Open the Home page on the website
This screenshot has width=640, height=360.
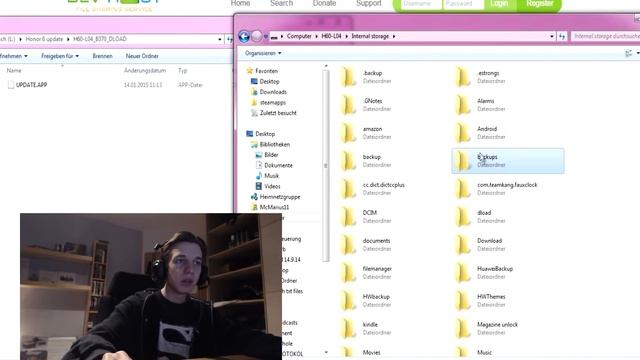click(240, 3)
